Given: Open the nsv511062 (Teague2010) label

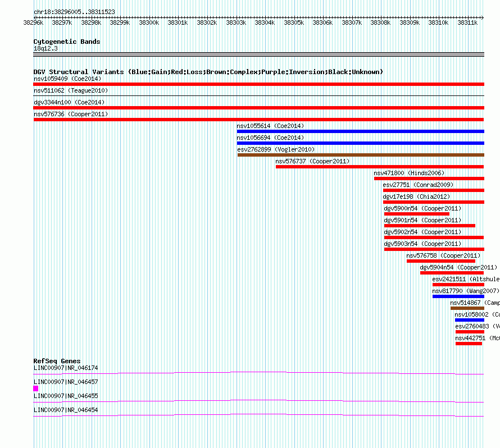Looking at the screenshot, I should 71,90.
